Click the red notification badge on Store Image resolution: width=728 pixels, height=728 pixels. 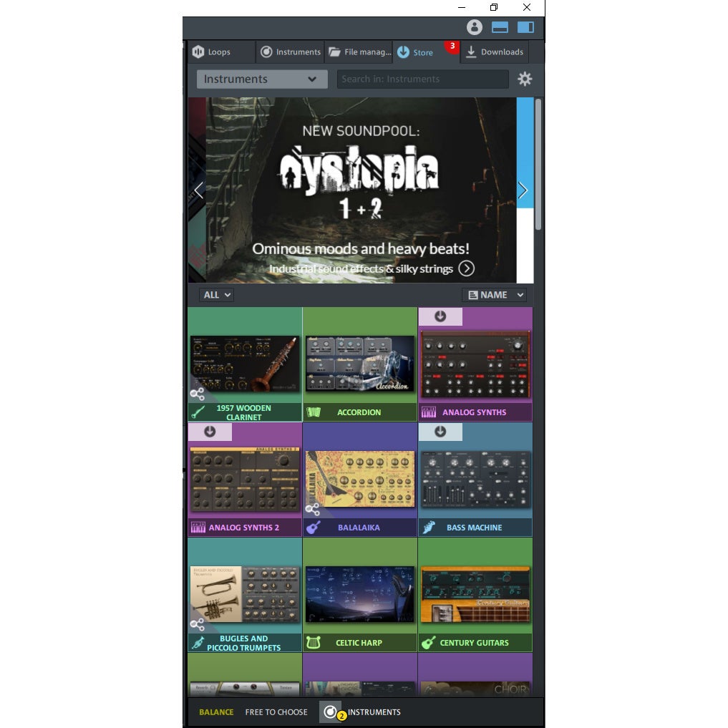tap(452, 46)
